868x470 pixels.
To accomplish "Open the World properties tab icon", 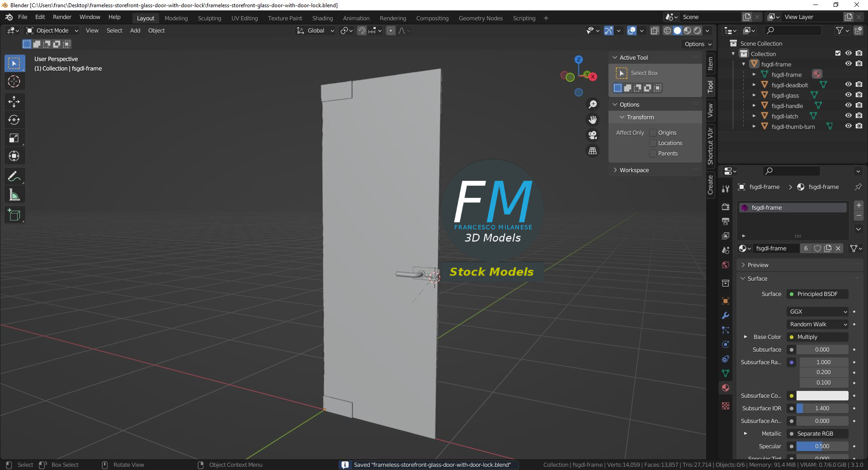I will pos(726,265).
